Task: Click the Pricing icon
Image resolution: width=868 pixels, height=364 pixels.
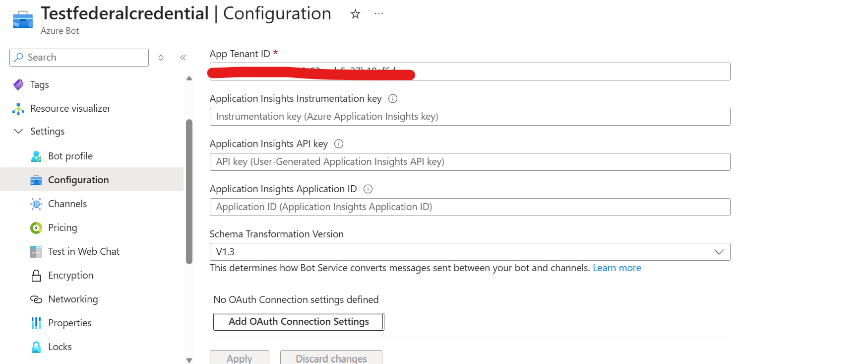Action: pos(36,227)
